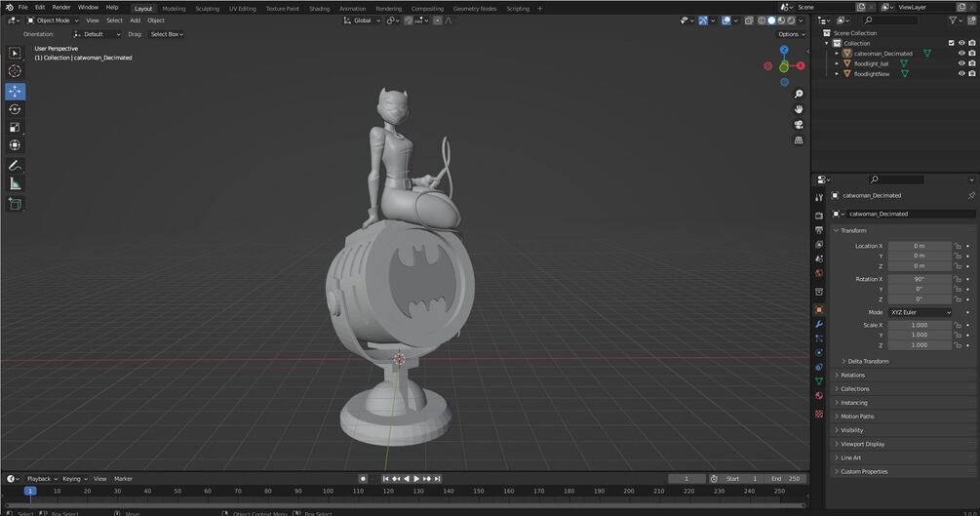Lock the Location X field

(x=958, y=246)
